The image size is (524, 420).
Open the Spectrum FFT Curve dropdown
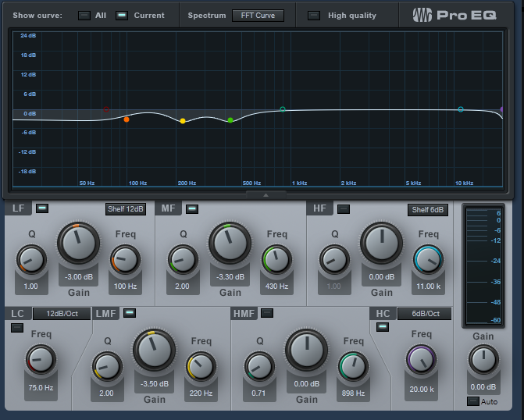point(258,16)
